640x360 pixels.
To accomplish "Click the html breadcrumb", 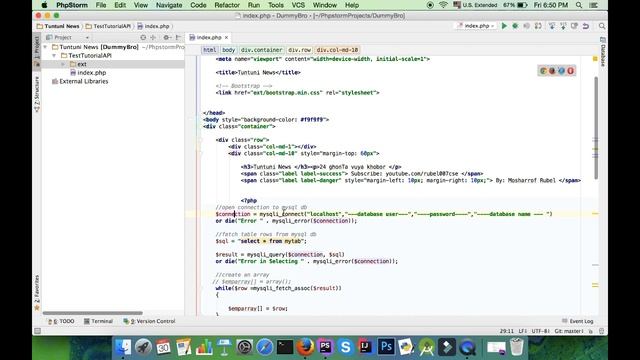I will tap(210, 50).
